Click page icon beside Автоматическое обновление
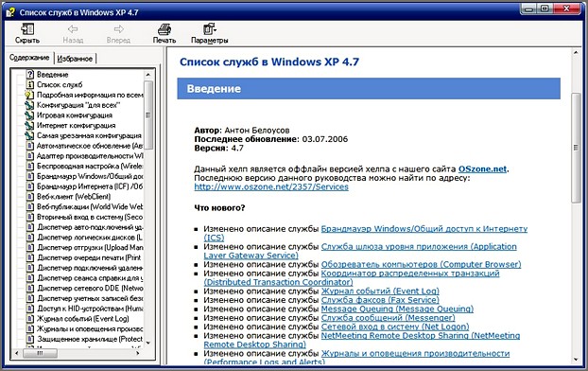Screen dimensions: 588x371 coord(30,146)
